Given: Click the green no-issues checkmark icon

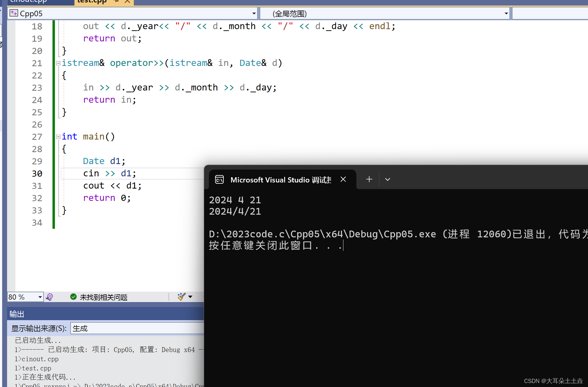Looking at the screenshot, I should 73,297.
